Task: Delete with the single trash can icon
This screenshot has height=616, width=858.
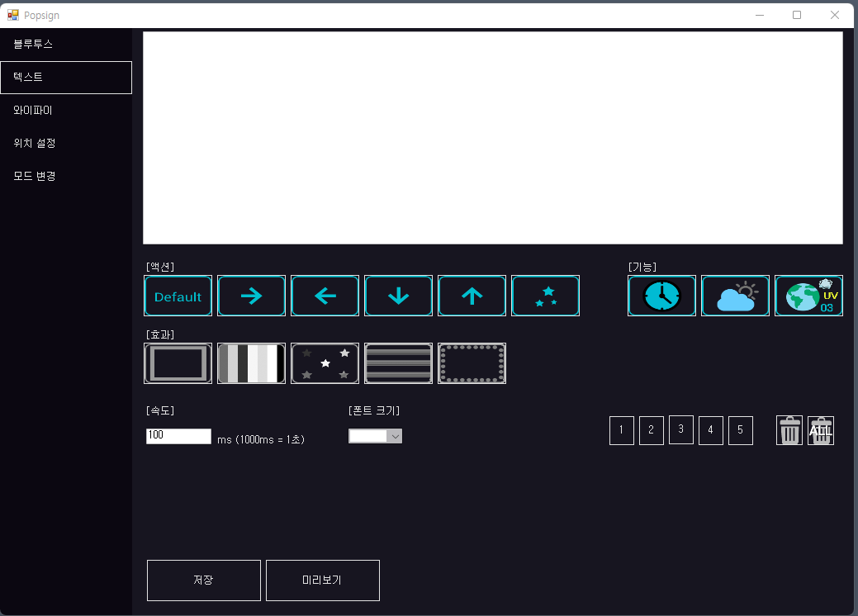Action: (x=789, y=430)
